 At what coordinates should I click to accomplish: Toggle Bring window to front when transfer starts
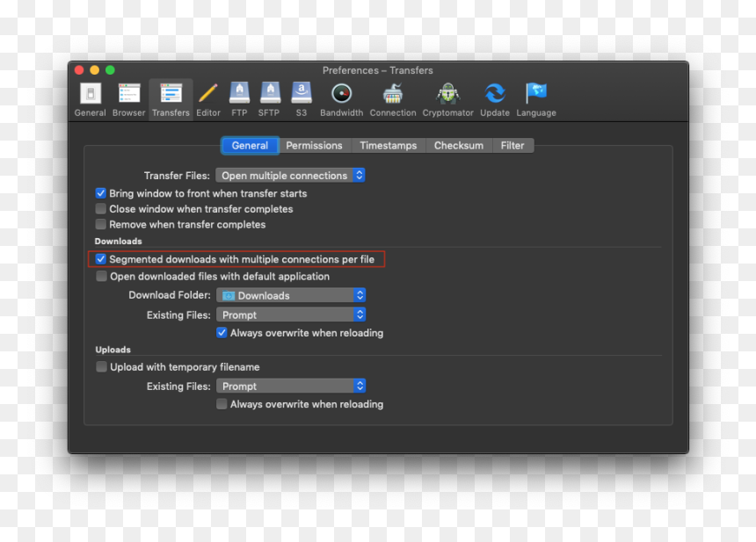(x=101, y=193)
